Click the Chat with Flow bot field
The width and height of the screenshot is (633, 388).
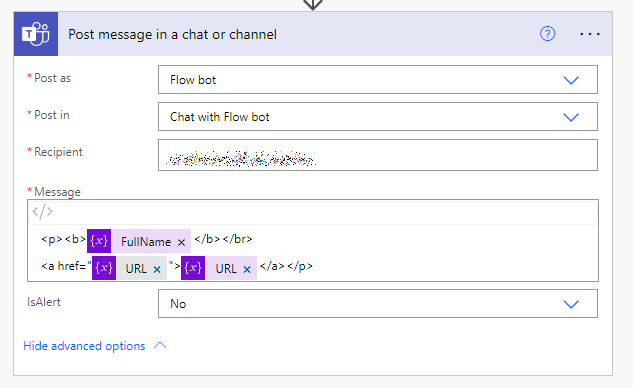pos(377,117)
